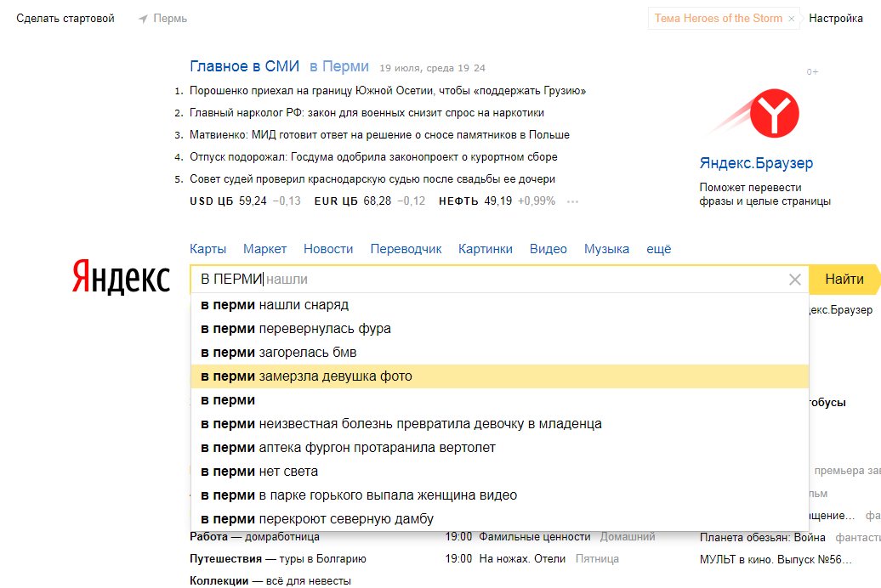The image size is (881, 588).
Task: Select suggestion аптека фургон протаранила вертолет
Action: point(499,448)
